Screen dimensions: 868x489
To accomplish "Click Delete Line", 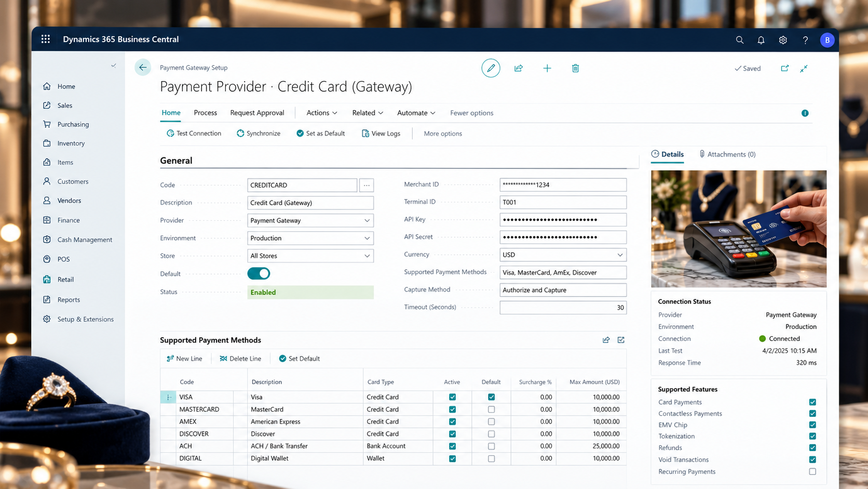I will coord(240,359).
